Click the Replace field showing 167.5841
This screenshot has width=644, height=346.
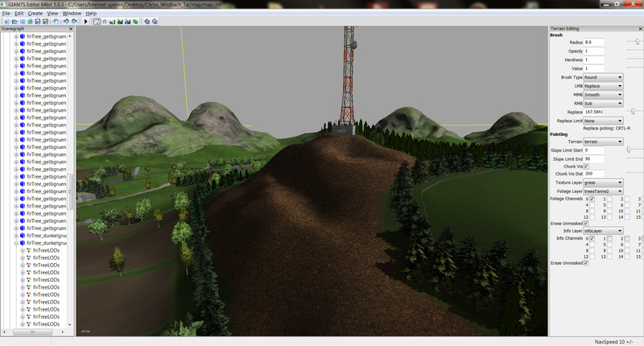pos(593,112)
